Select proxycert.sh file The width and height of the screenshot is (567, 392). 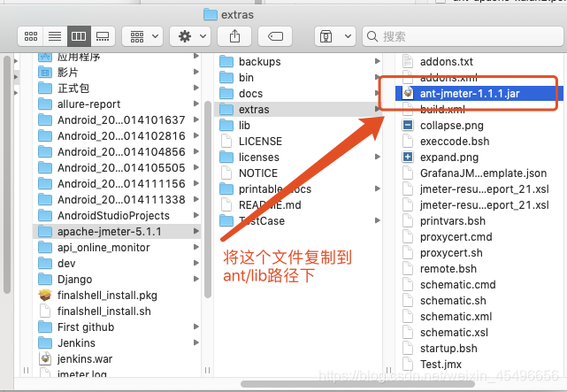479,252
